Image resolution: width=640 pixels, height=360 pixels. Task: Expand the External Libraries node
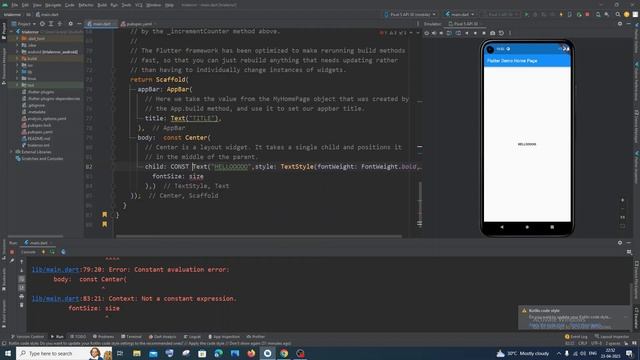(12, 152)
